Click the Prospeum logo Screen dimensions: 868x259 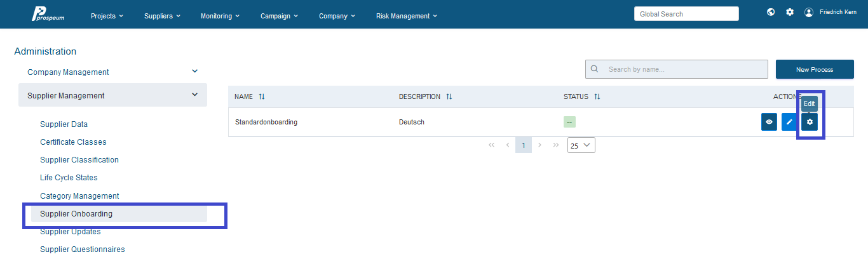(48, 14)
